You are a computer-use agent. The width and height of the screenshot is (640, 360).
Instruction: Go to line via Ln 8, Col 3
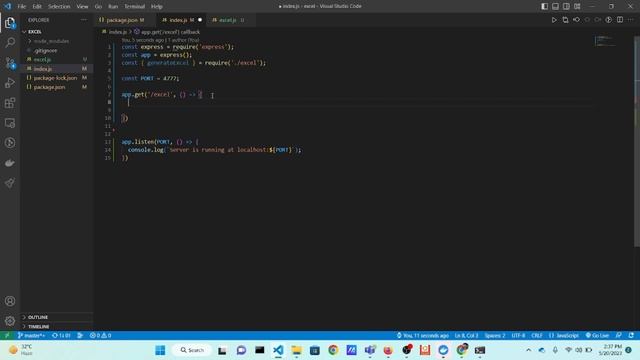point(466,336)
